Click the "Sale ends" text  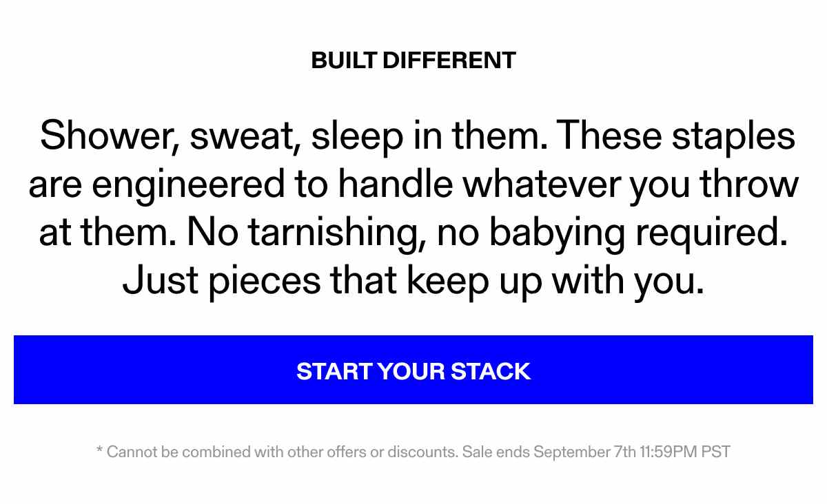(496, 452)
